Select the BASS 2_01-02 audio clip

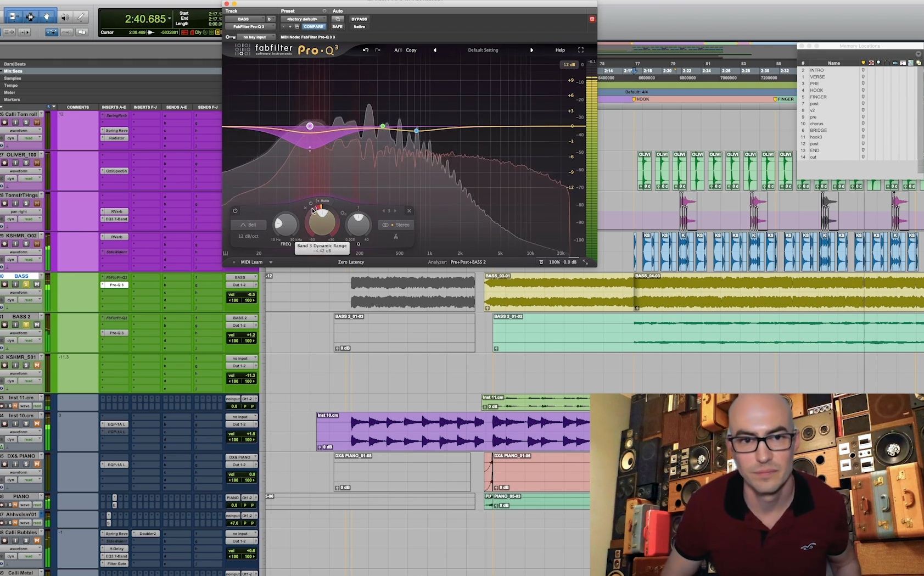[708, 333]
